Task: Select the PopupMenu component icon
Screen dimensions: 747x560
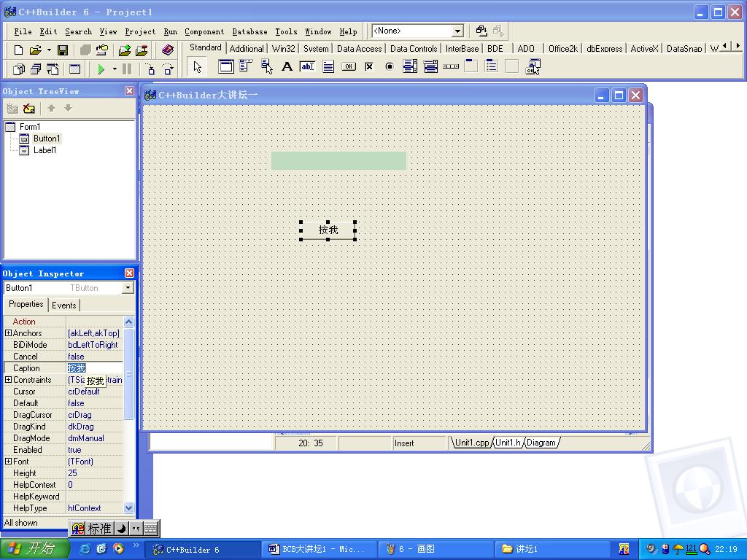Action: pos(266,66)
